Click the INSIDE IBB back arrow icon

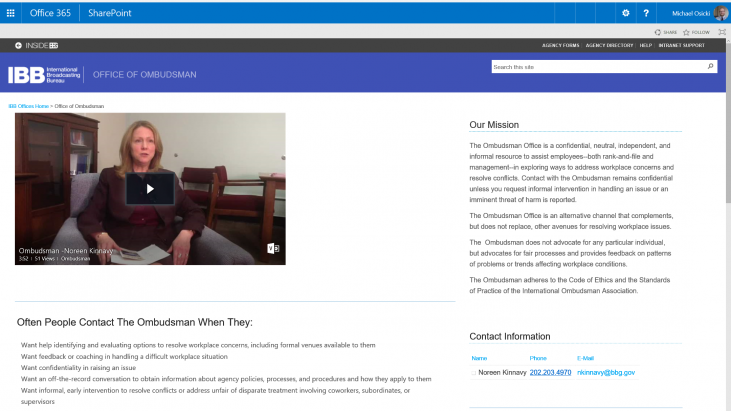(18, 45)
